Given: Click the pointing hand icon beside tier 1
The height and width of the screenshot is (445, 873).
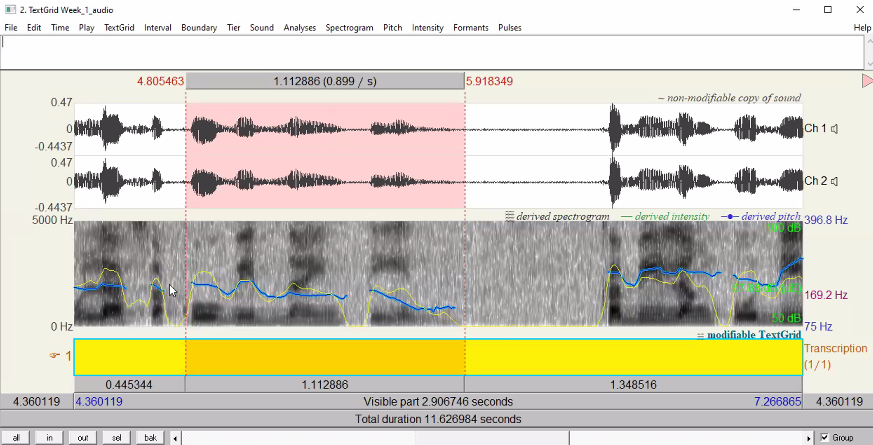Looking at the screenshot, I should pyautogui.click(x=55, y=355).
